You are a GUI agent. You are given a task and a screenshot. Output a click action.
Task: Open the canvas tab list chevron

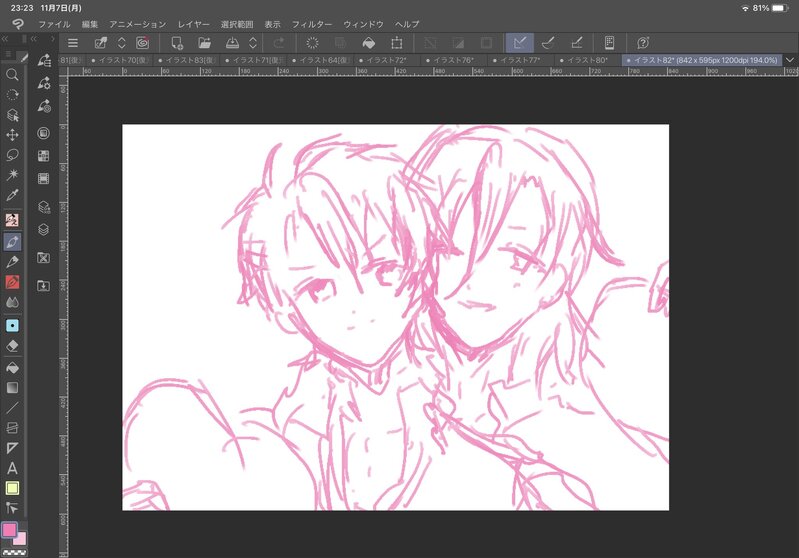790,60
